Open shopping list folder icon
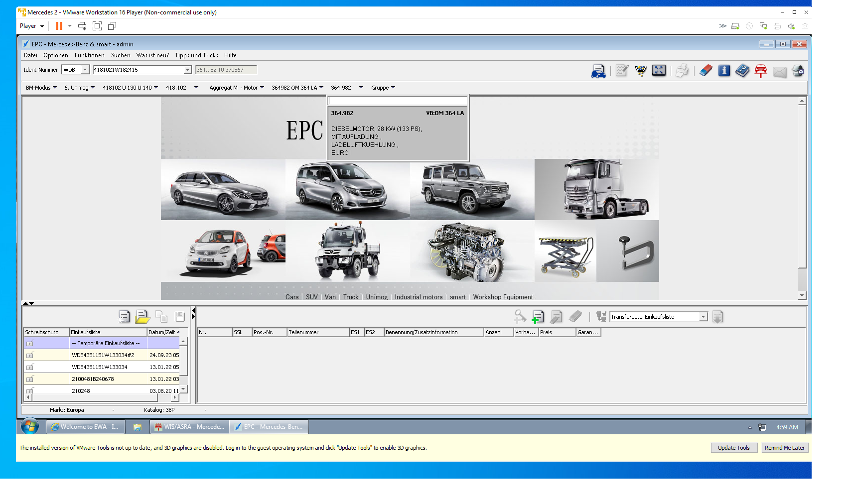Image resolution: width=847 pixels, height=504 pixels. pyautogui.click(x=142, y=316)
